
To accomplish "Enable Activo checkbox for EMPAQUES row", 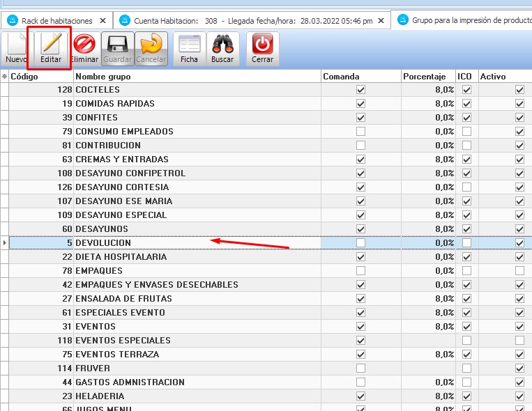I will click(519, 271).
